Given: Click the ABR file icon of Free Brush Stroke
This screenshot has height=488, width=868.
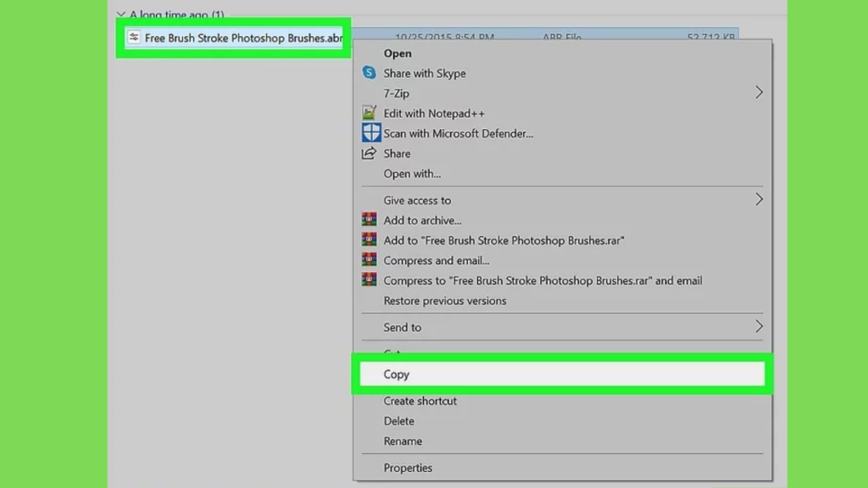Looking at the screenshot, I should coord(134,37).
